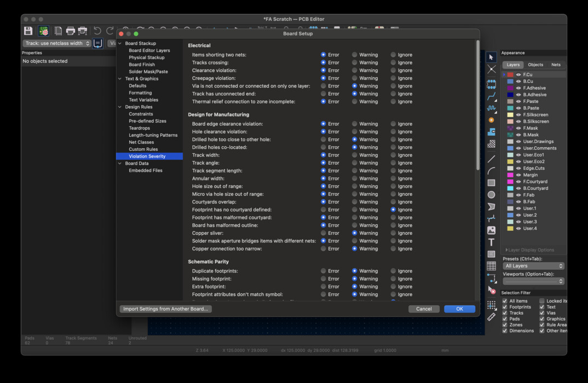This screenshot has height=383, width=588.
Task: Open the Viewports dropdown
Action: point(534,281)
